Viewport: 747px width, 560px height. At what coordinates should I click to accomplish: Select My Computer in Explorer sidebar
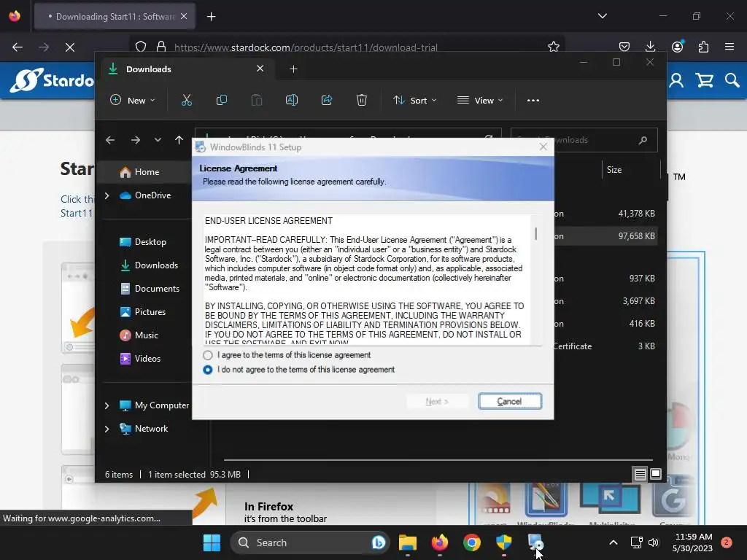click(154, 405)
